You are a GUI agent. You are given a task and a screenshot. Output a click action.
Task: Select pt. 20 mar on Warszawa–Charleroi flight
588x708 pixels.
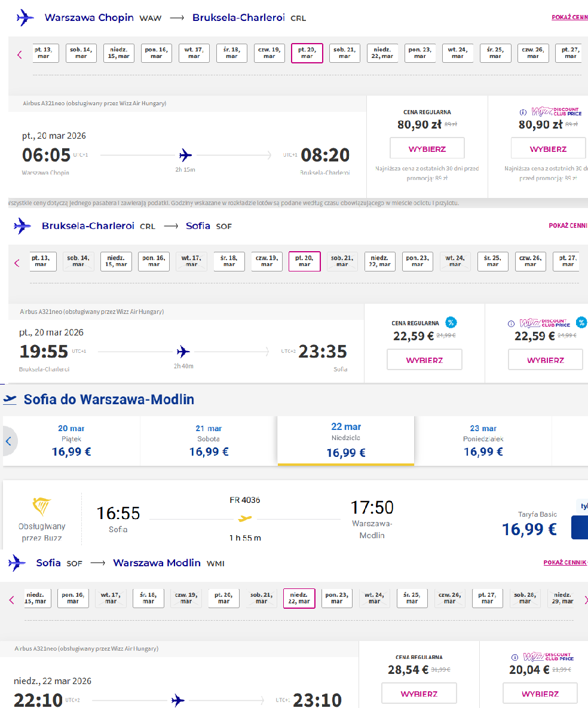307,53
